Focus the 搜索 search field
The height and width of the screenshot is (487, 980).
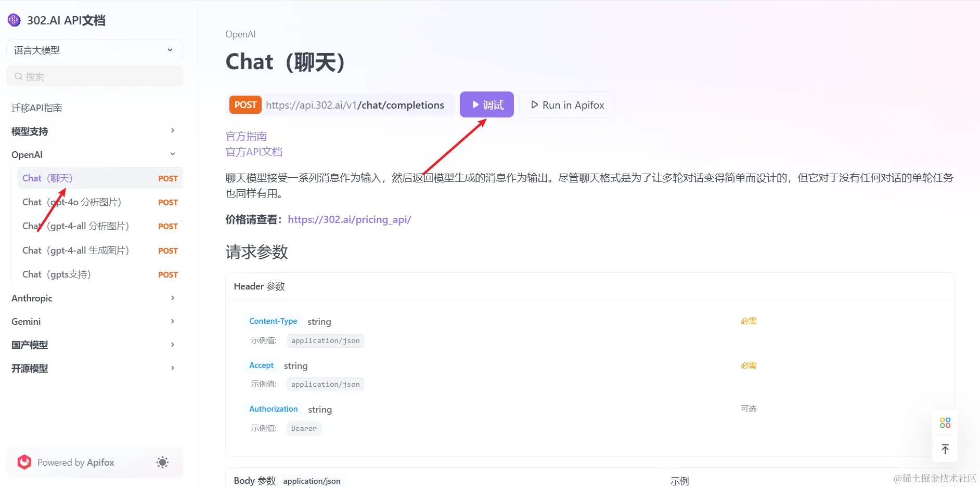pos(95,76)
